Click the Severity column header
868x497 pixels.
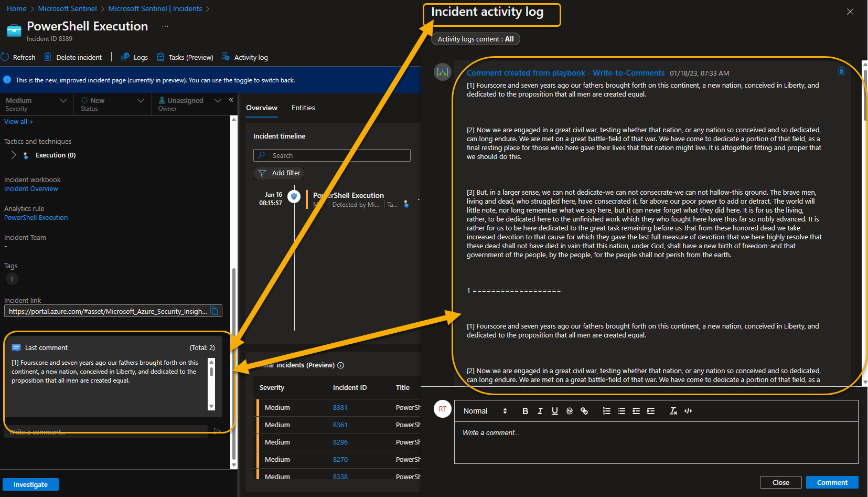click(x=272, y=387)
